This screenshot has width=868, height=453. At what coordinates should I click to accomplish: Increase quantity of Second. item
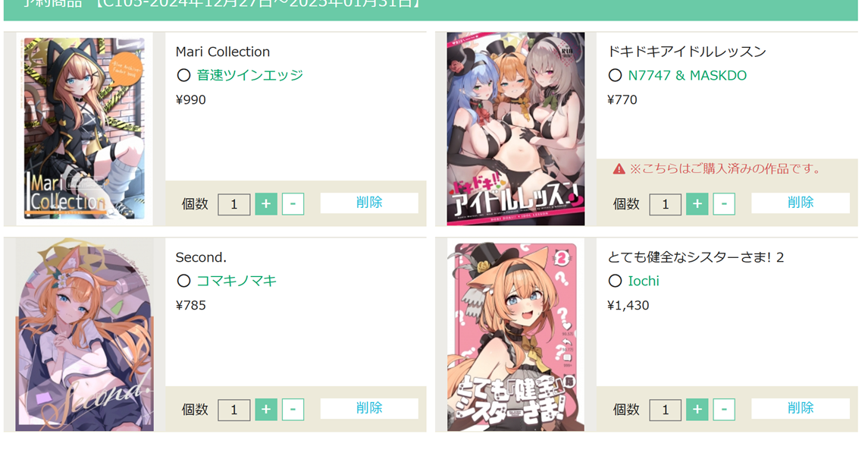click(x=266, y=410)
